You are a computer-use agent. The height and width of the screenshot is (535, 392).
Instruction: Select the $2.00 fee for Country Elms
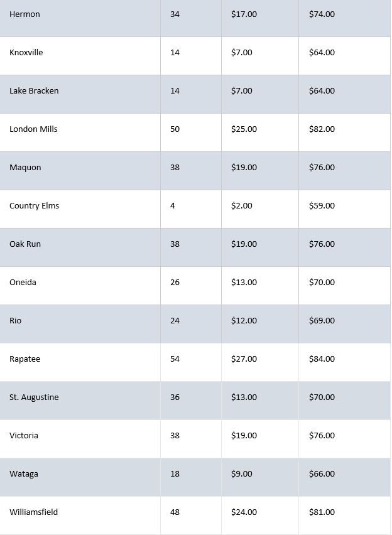point(242,206)
